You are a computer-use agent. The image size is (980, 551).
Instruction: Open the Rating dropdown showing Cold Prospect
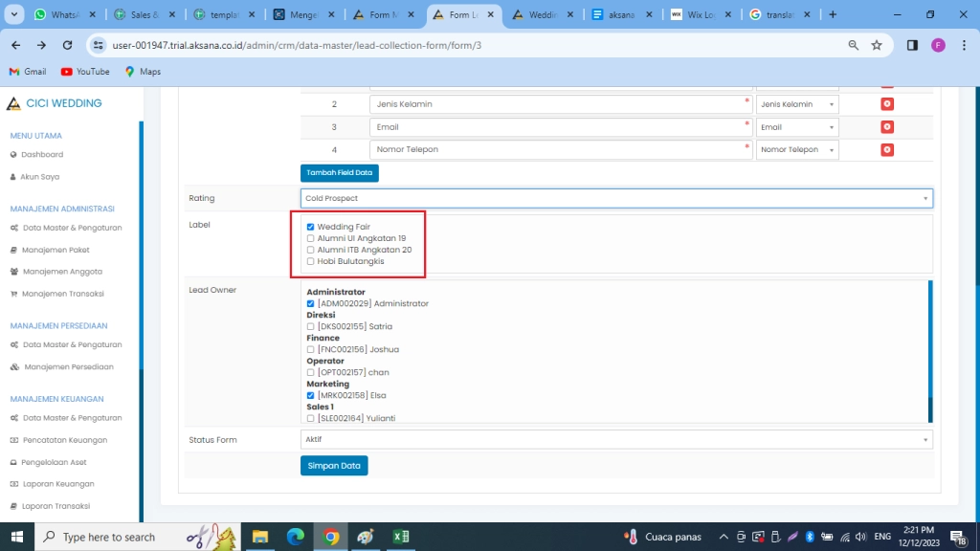[615, 198]
